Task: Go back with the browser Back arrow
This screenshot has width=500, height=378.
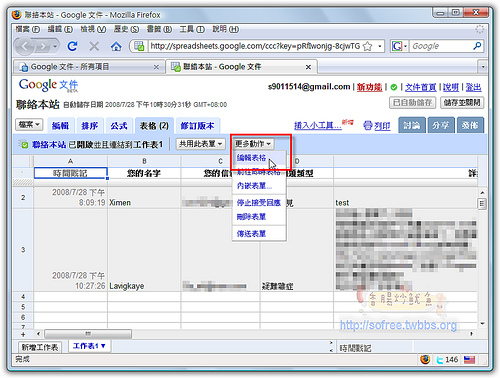Action: [25, 46]
